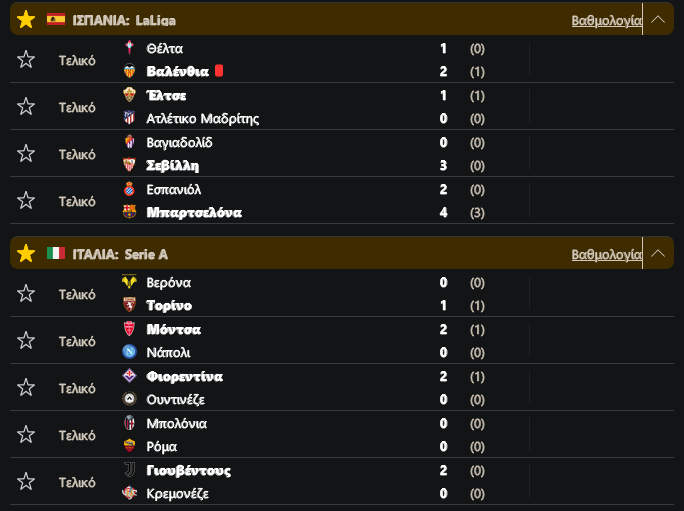This screenshot has width=684, height=511.
Task: Click the Juventus logo icon
Action: tap(129, 470)
